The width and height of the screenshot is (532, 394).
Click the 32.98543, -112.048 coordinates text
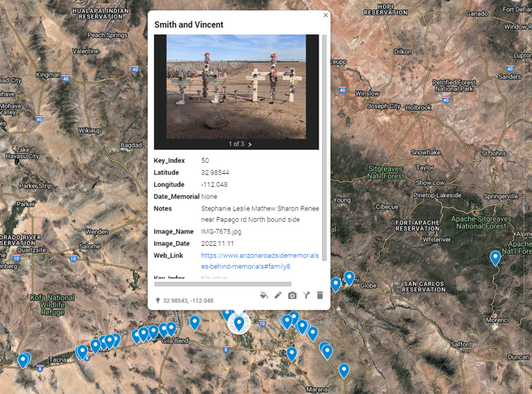[188, 301]
